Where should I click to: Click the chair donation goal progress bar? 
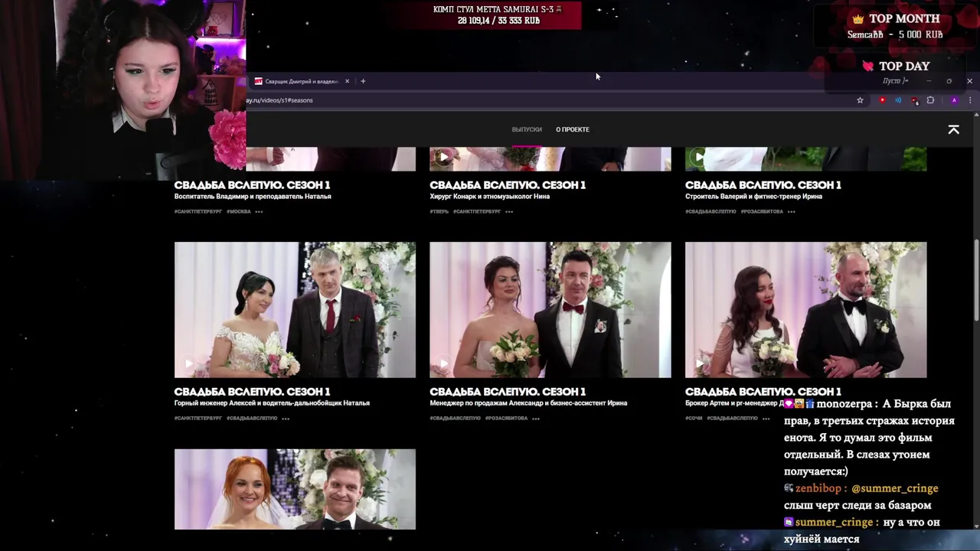(x=499, y=15)
